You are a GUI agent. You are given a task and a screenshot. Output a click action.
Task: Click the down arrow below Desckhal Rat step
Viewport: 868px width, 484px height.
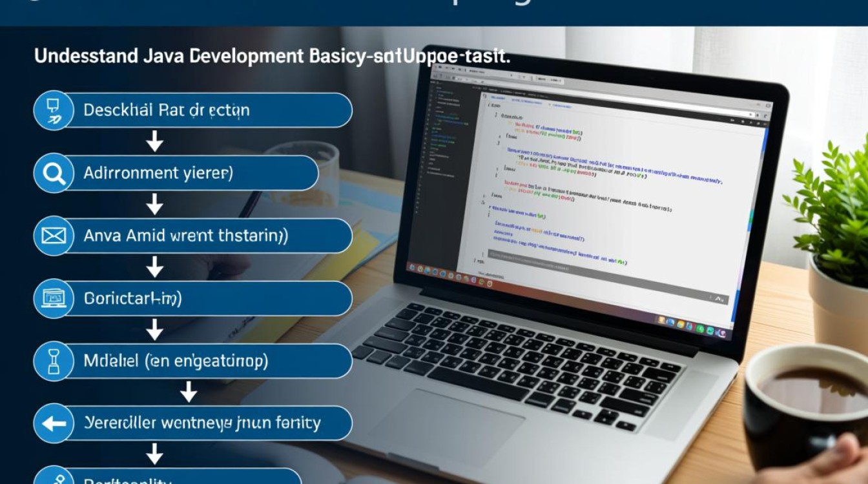click(154, 142)
